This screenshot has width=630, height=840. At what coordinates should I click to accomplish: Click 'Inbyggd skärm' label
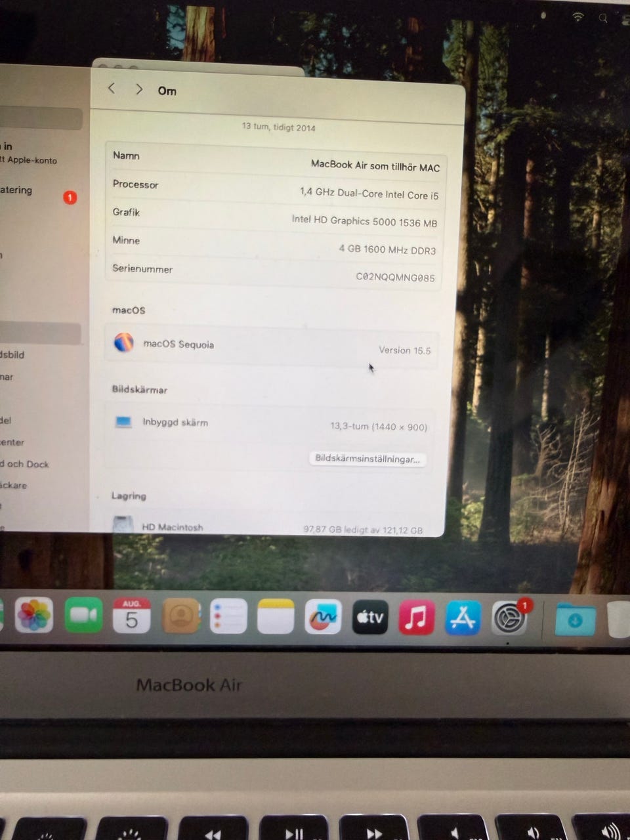(175, 422)
